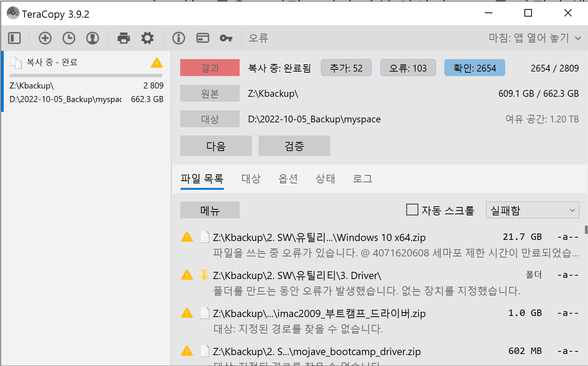Click the 2654 / 2809 count text

pyautogui.click(x=555, y=68)
